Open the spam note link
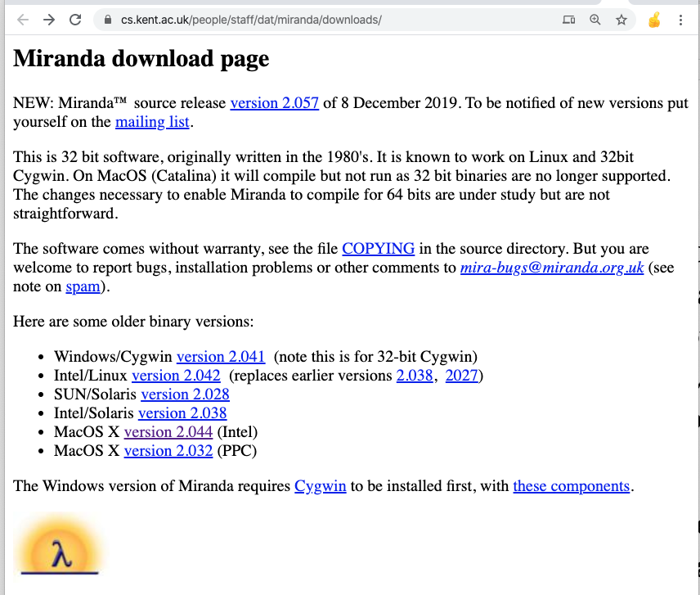This screenshot has height=595, width=700. pyautogui.click(x=83, y=286)
